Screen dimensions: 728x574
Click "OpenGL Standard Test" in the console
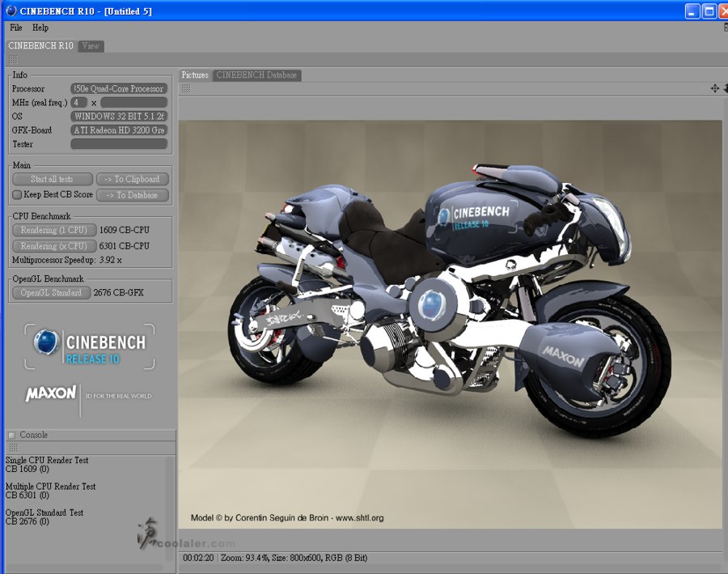click(44, 512)
